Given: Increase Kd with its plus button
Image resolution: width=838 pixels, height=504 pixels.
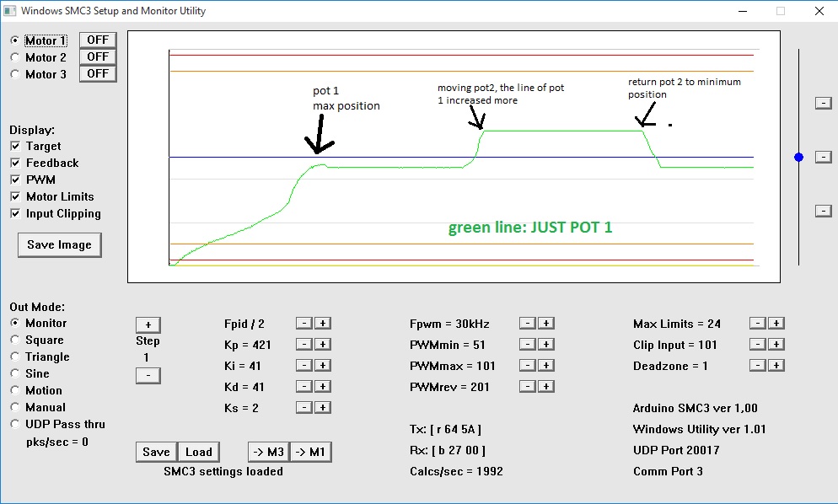Looking at the screenshot, I should point(323,386).
